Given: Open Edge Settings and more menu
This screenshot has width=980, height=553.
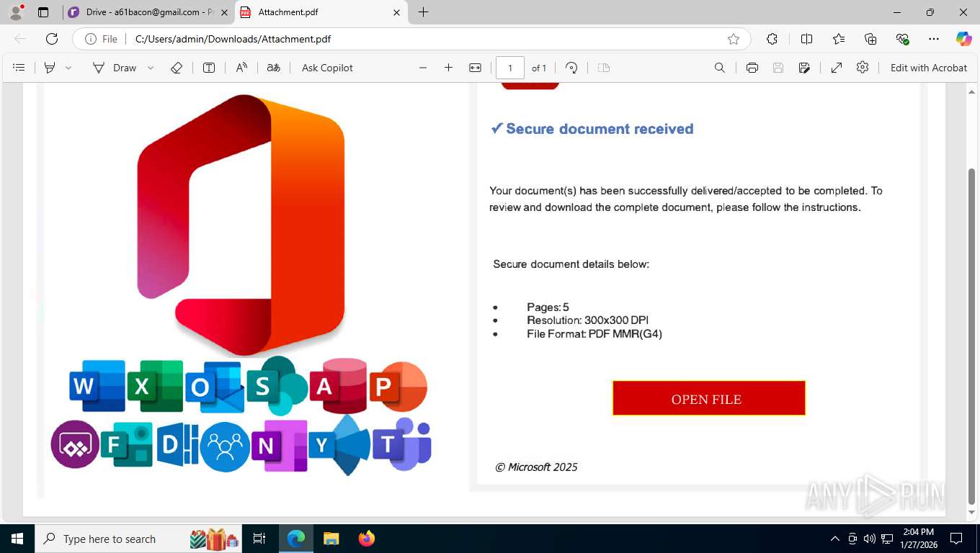Looking at the screenshot, I should pos(934,39).
